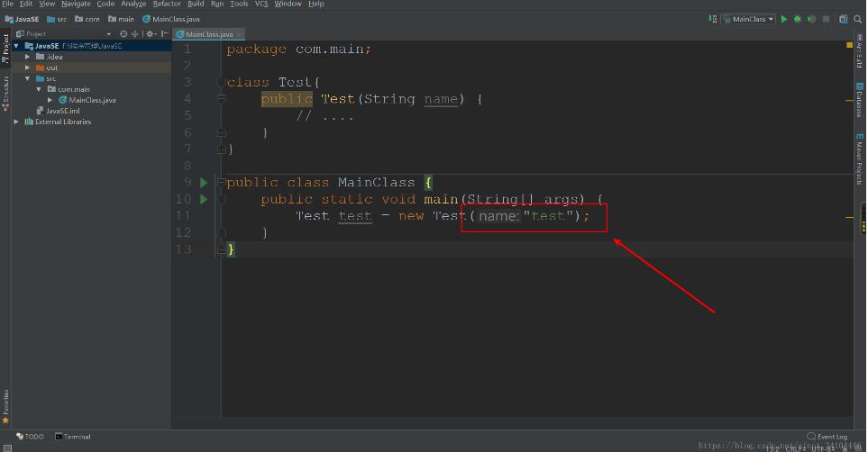This screenshot has width=868, height=452.
Task: Click JavaSE breadcrumb in navigation bar
Action: click(x=23, y=19)
